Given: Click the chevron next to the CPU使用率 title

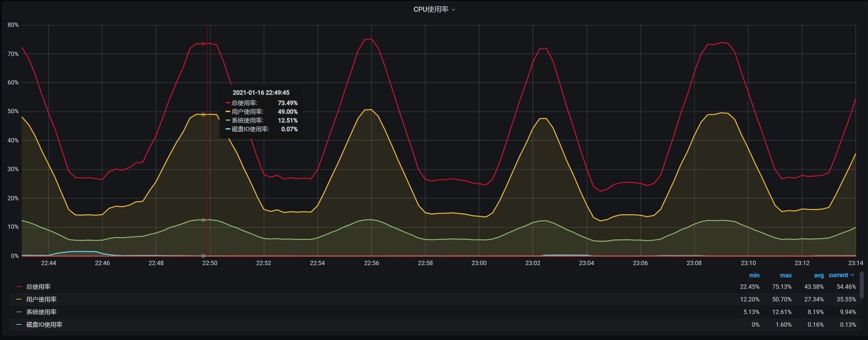Looking at the screenshot, I should click(454, 10).
